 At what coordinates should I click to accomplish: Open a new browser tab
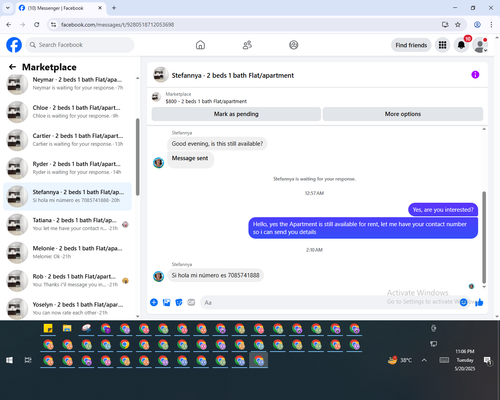pos(114,8)
